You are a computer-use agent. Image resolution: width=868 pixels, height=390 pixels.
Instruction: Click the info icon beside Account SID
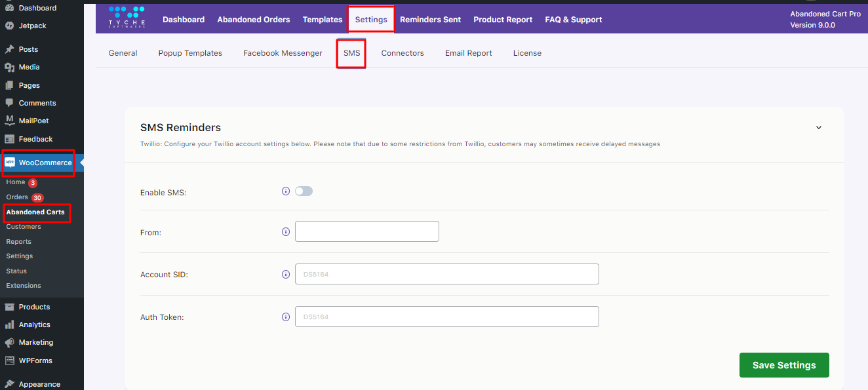click(286, 274)
